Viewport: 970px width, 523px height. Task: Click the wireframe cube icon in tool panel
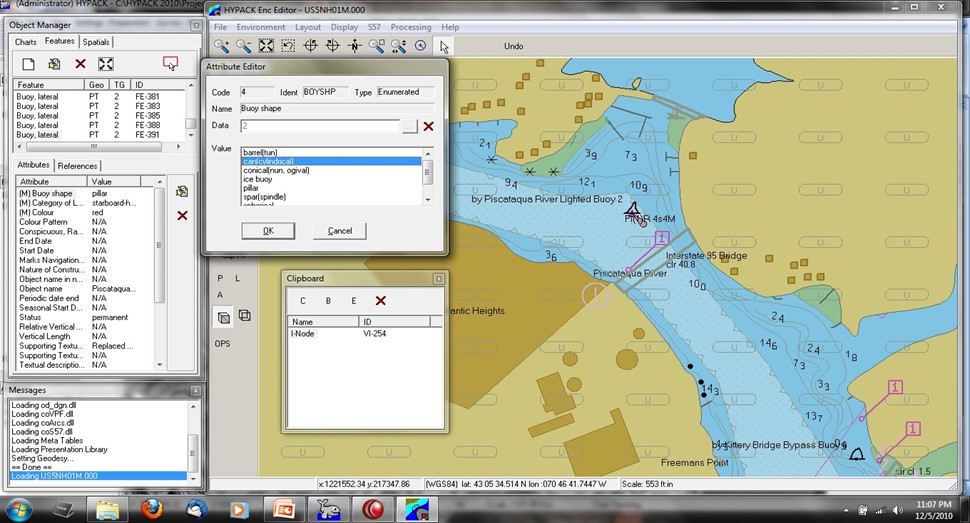(x=245, y=316)
